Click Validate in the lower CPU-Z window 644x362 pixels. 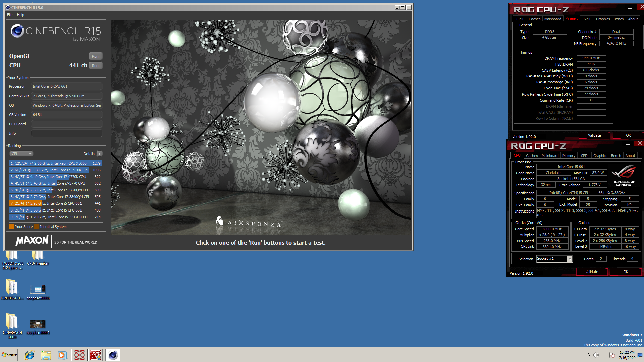coord(592,272)
